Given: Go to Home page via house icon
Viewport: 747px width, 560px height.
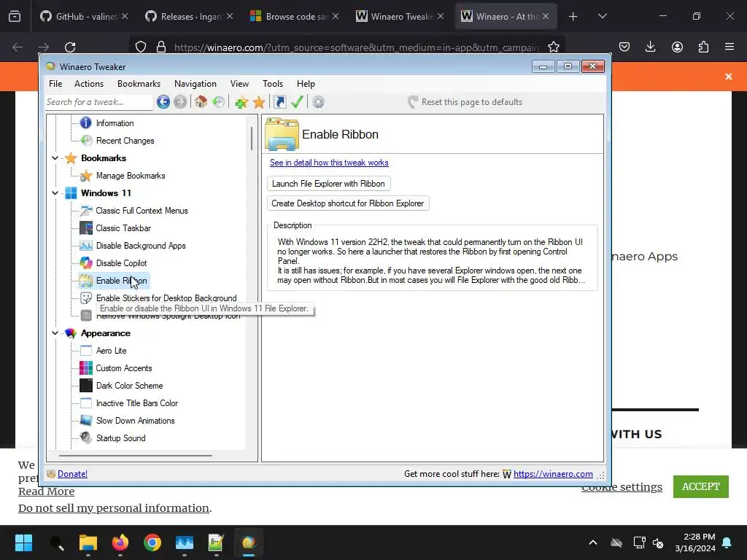Looking at the screenshot, I should point(201,102).
